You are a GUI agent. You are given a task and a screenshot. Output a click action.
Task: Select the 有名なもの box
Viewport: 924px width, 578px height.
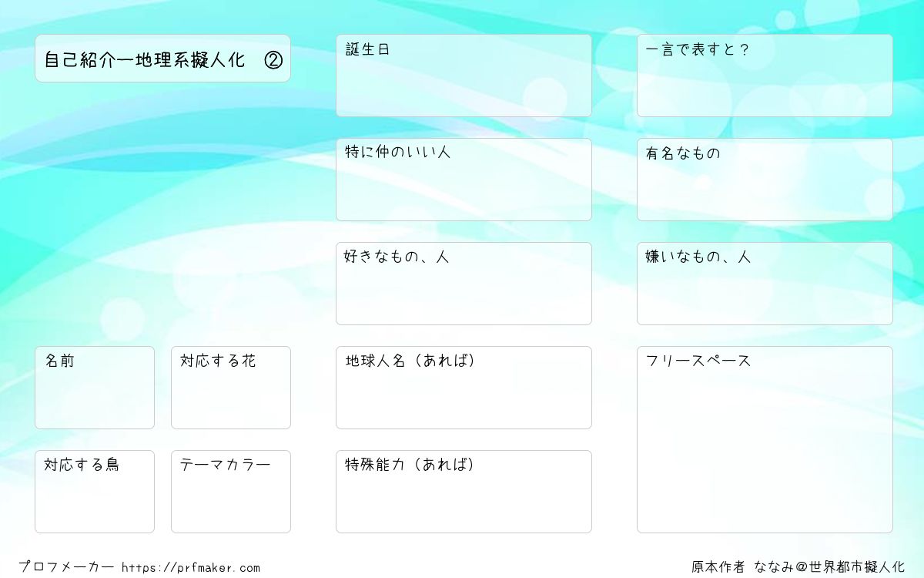765,180
